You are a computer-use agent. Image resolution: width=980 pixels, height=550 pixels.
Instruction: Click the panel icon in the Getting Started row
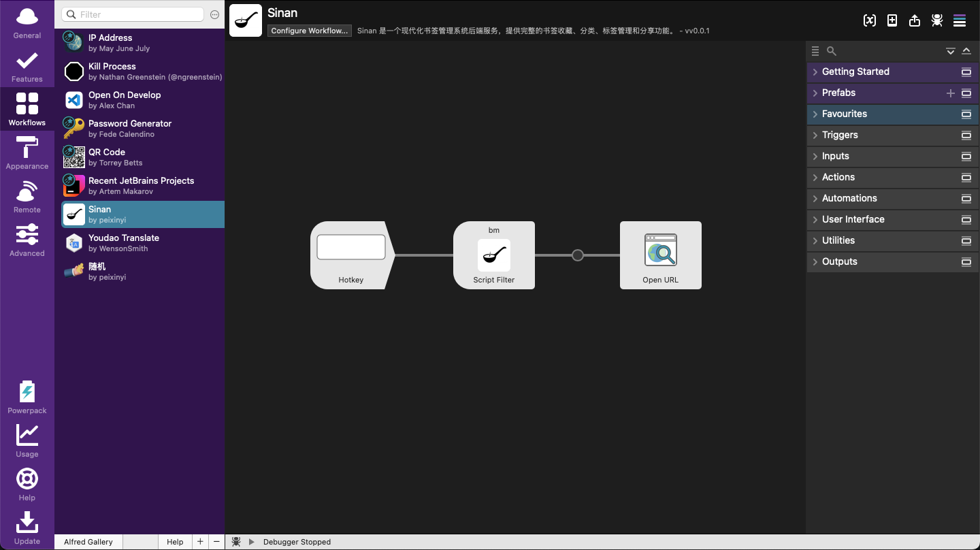click(966, 72)
